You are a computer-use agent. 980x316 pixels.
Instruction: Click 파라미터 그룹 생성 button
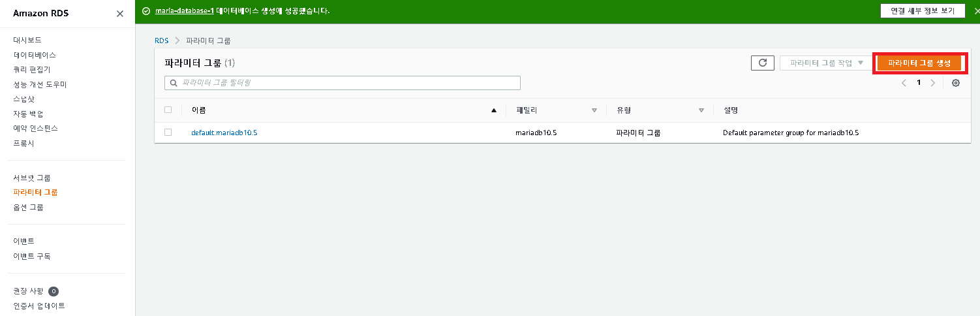[919, 63]
